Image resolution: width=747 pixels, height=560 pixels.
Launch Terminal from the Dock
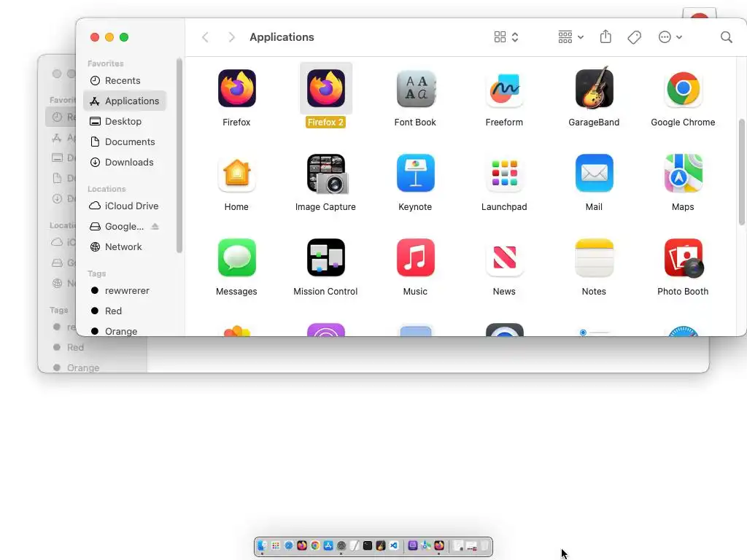[368, 545]
